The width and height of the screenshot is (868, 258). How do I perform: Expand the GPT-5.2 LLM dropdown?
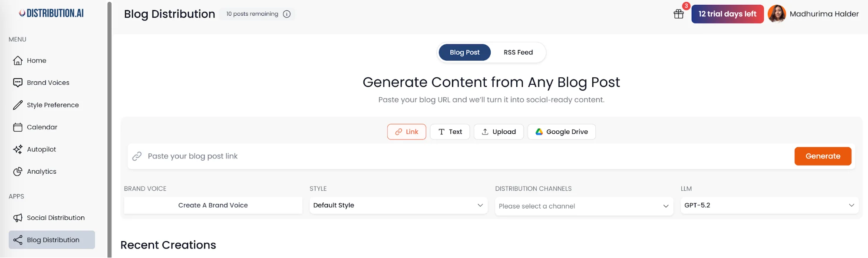click(x=769, y=205)
